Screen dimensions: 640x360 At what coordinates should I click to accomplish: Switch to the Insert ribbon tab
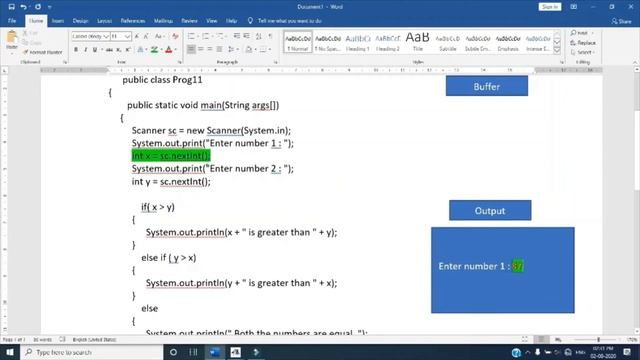tap(58, 20)
